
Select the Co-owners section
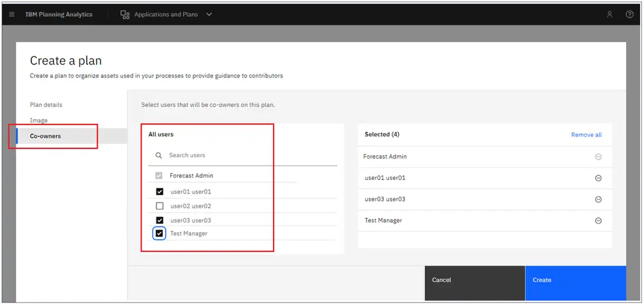pos(71,136)
